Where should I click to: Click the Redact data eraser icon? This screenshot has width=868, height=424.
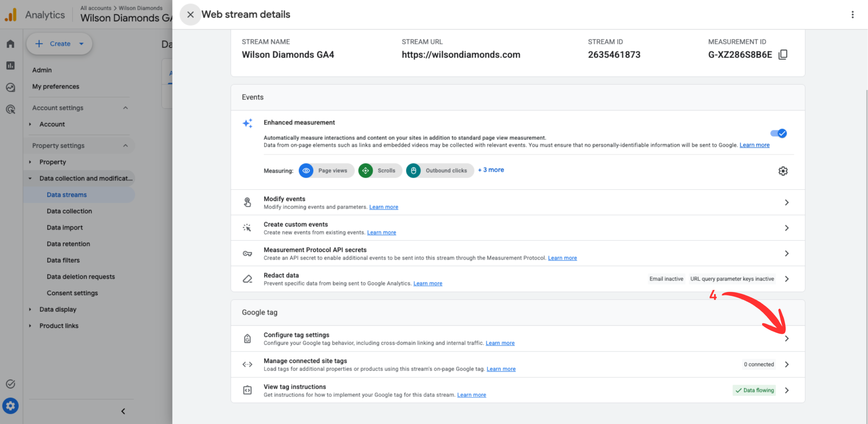248,279
